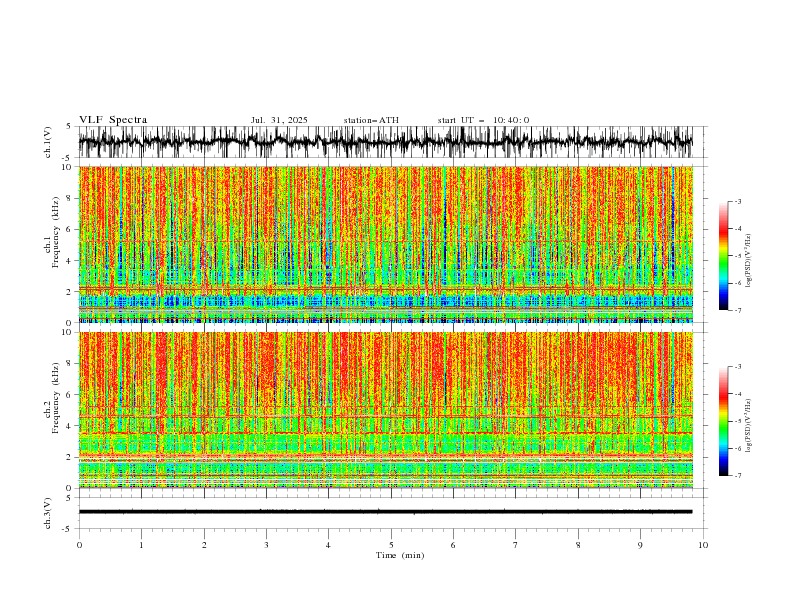This screenshot has height=612, width=792.
Task: Click the "4" kHz tick of ch.2 frequency axis
Action: (x=70, y=426)
